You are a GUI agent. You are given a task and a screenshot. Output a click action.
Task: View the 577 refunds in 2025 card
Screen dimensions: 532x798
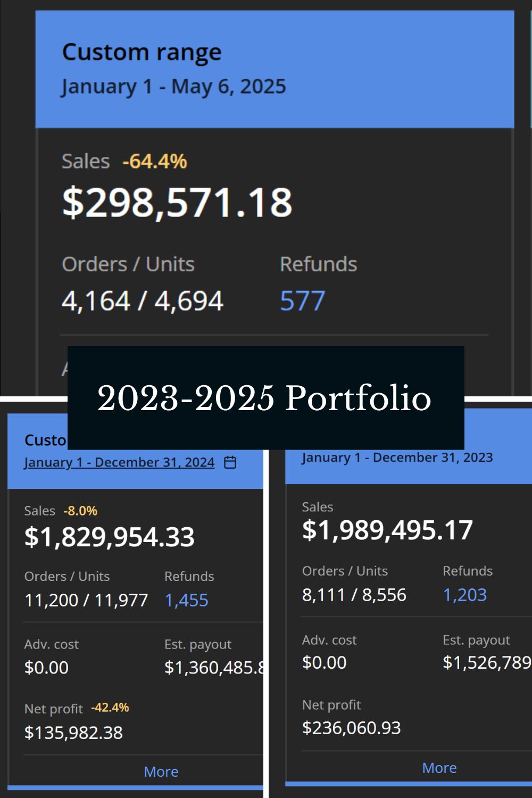302,301
